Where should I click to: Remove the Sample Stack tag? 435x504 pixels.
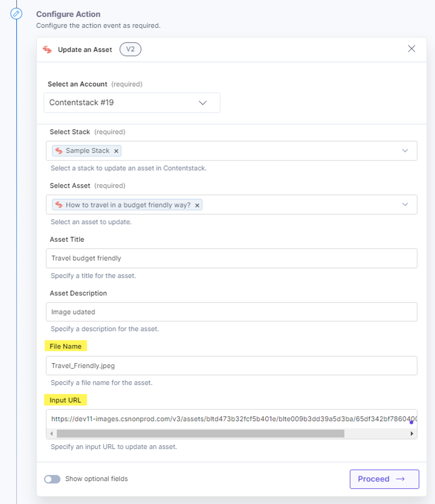116,151
